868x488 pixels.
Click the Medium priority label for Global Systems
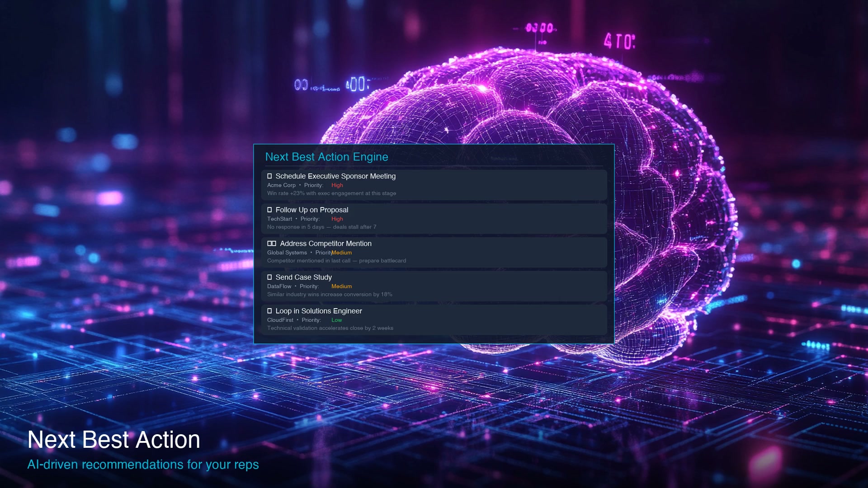pos(342,253)
